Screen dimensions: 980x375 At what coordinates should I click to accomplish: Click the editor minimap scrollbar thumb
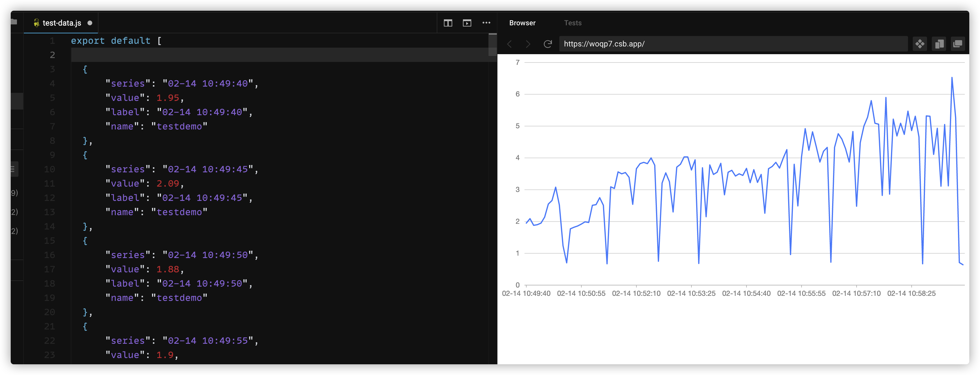coord(492,45)
